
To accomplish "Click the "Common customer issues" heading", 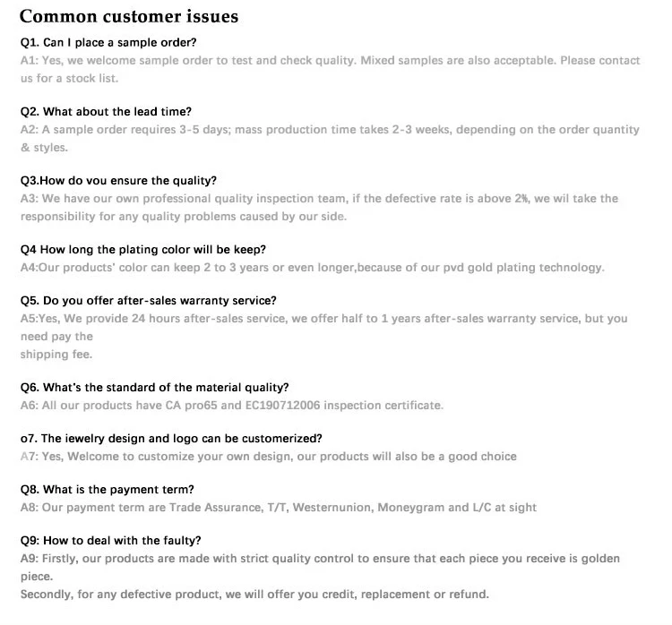I will (x=129, y=16).
